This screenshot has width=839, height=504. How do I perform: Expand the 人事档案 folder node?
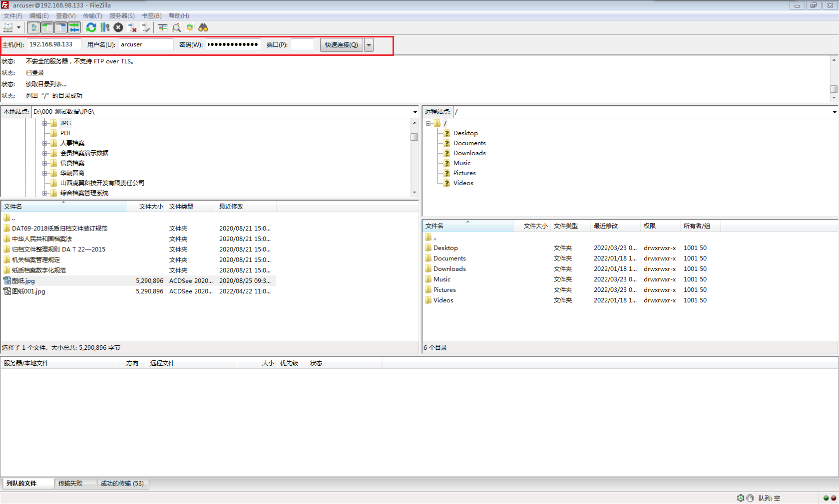[44, 143]
